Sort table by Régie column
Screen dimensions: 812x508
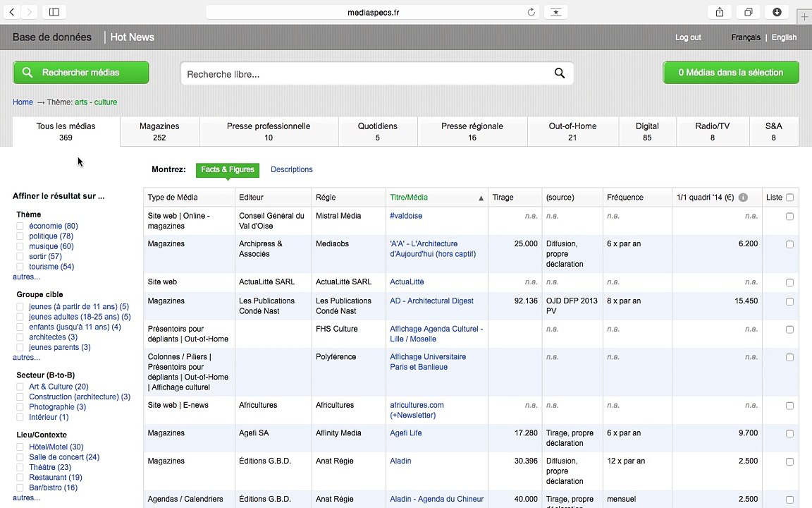click(x=326, y=198)
